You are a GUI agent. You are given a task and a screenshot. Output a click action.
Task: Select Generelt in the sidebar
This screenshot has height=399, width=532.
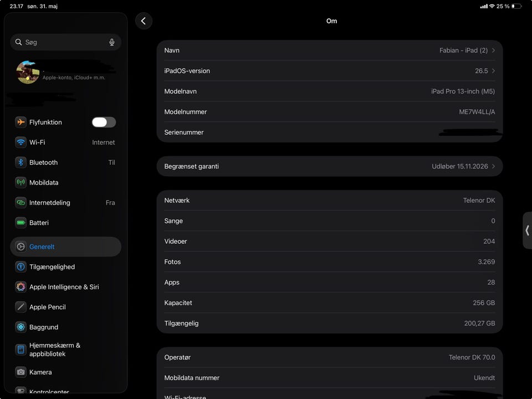click(x=65, y=247)
